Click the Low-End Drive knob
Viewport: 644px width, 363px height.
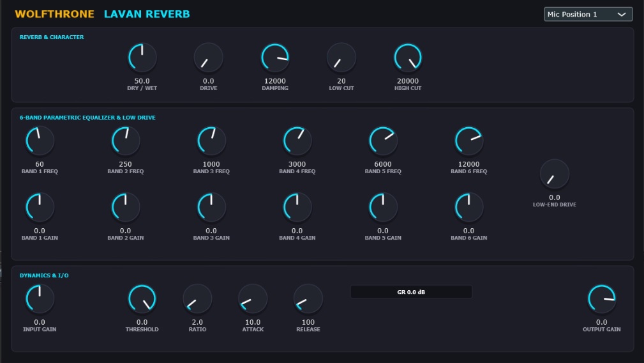click(555, 174)
